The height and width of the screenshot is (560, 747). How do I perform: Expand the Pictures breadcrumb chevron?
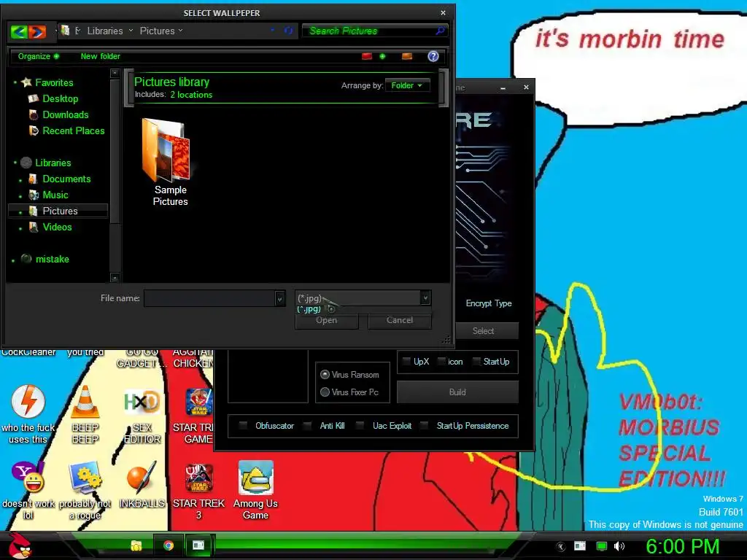[x=181, y=31]
